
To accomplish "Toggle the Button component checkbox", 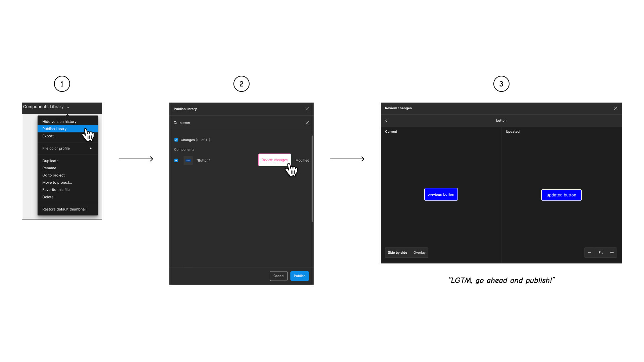I will coord(176,160).
